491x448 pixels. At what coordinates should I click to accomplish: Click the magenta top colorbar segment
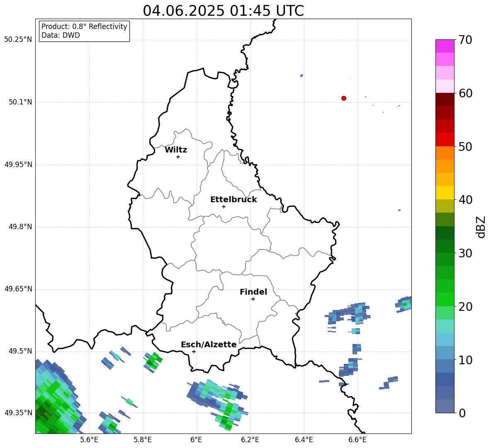445,46
